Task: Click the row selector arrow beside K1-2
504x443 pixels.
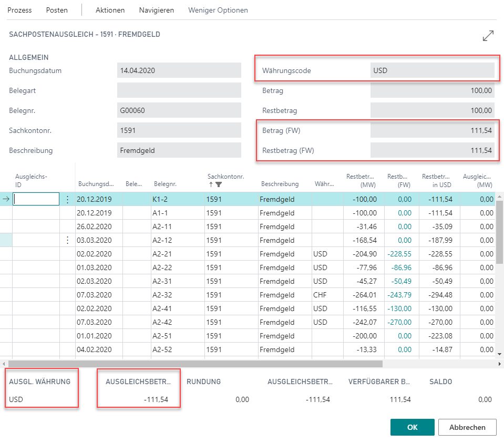Action: (6, 199)
